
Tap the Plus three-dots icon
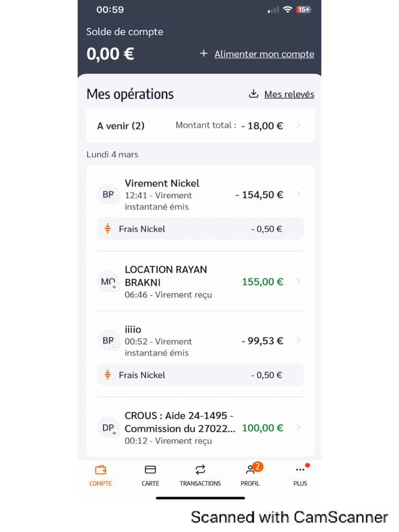coord(300,470)
